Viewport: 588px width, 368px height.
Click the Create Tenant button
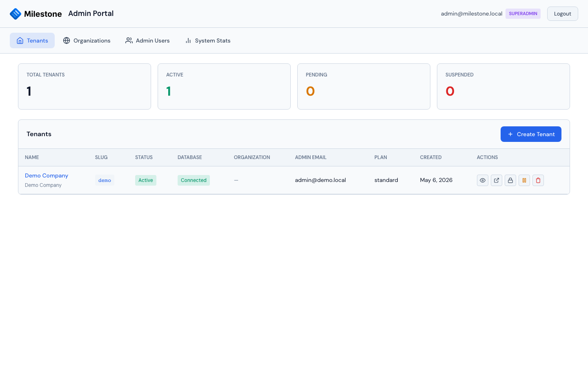[x=531, y=134]
